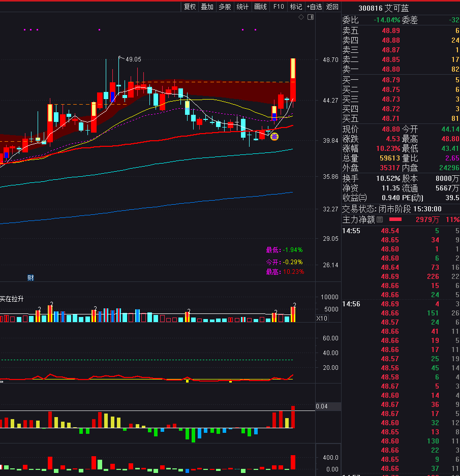Open the 财 financial marker on chart

[30, 277]
